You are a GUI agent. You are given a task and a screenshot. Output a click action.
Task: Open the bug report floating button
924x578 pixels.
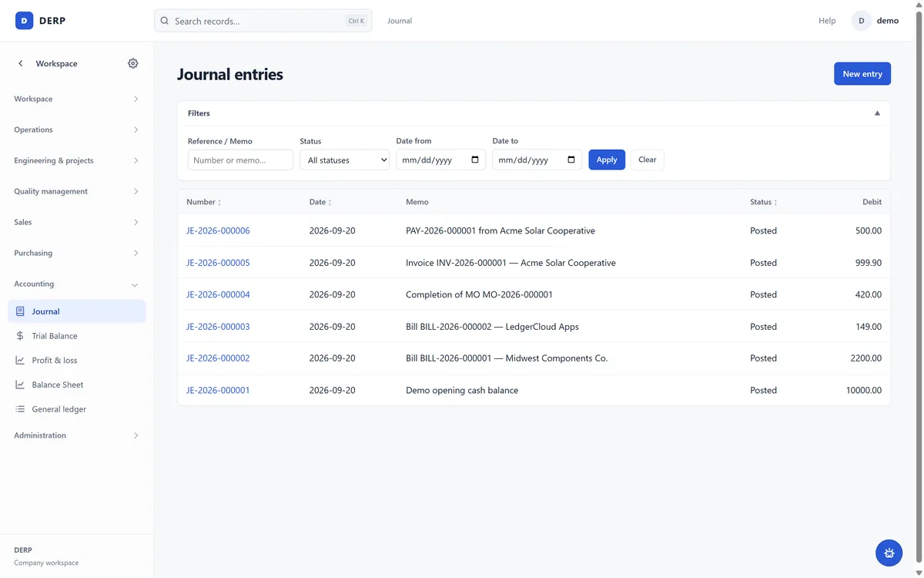click(889, 553)
